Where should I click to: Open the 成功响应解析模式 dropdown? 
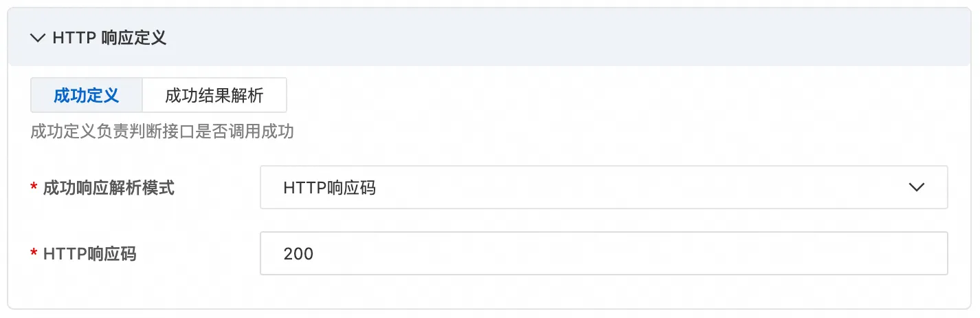603,187
